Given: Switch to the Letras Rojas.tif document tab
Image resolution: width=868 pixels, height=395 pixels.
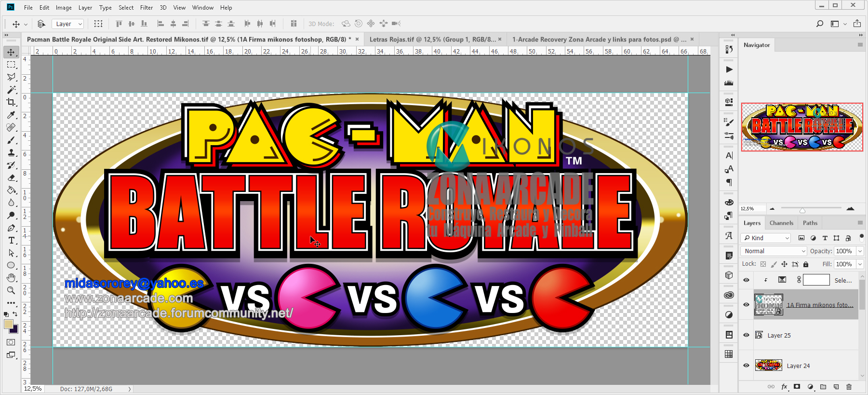Looking at the screenshot, I should (433, 40).
